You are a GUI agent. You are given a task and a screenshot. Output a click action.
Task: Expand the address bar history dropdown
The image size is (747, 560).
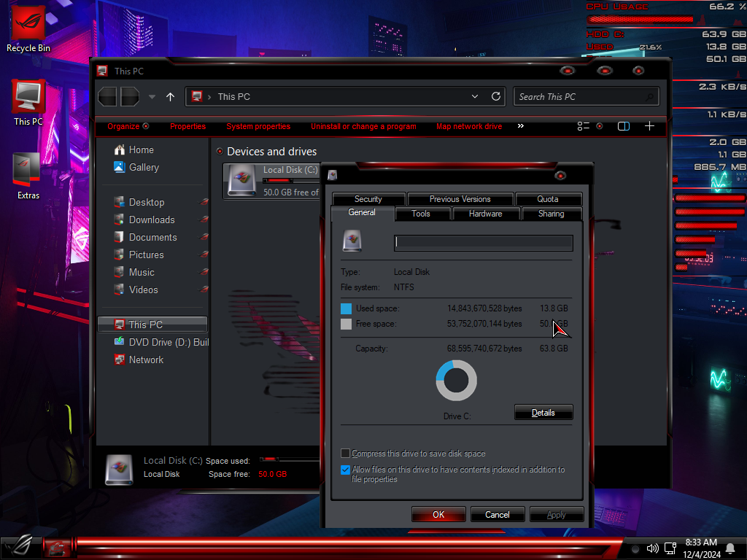click(474, 96)
